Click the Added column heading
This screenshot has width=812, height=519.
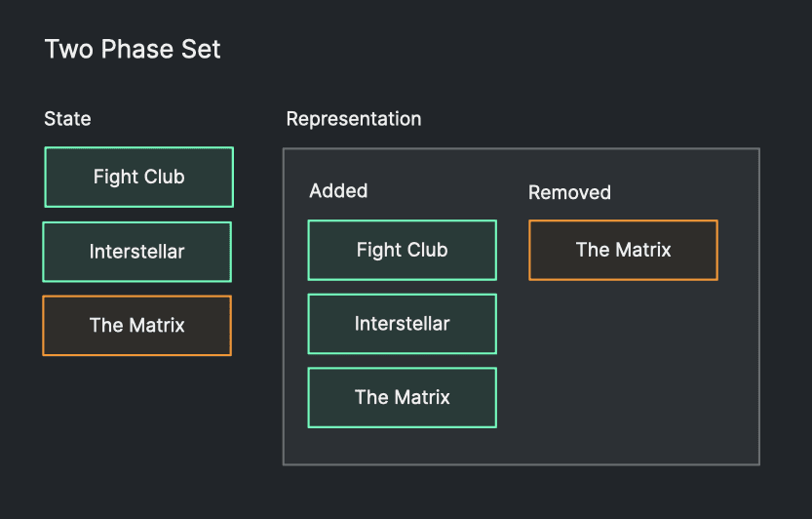338,191
